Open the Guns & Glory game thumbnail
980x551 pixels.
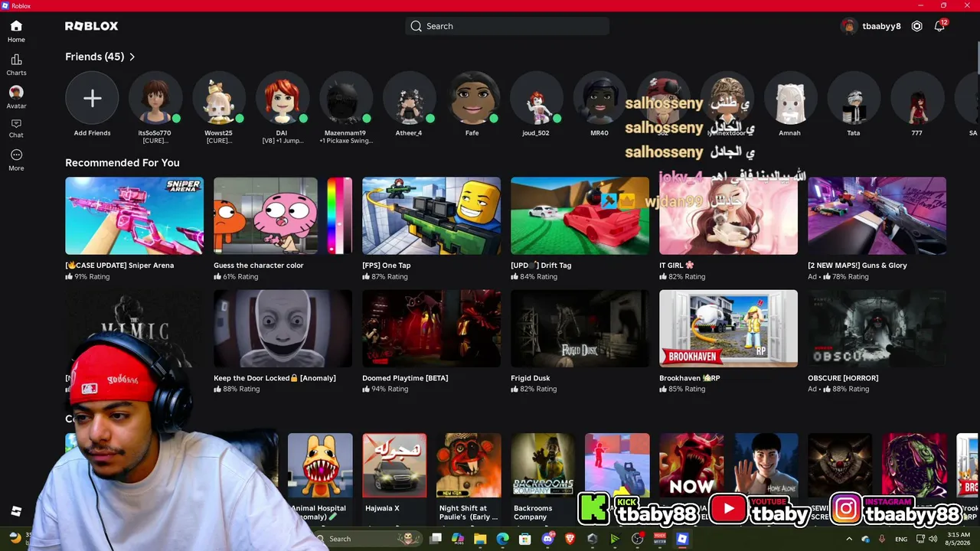(x=877, y=216)
